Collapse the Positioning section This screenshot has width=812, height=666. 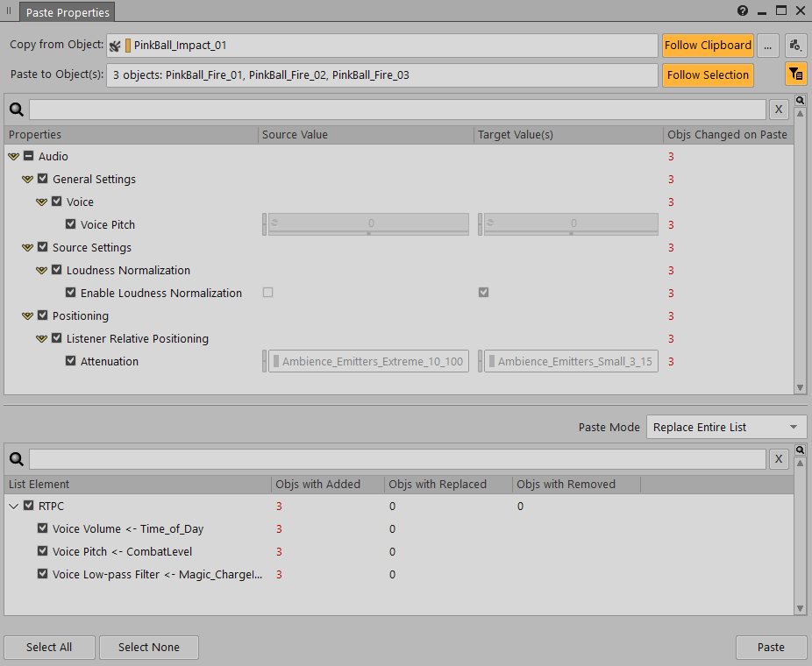click(x=27, y=315)
